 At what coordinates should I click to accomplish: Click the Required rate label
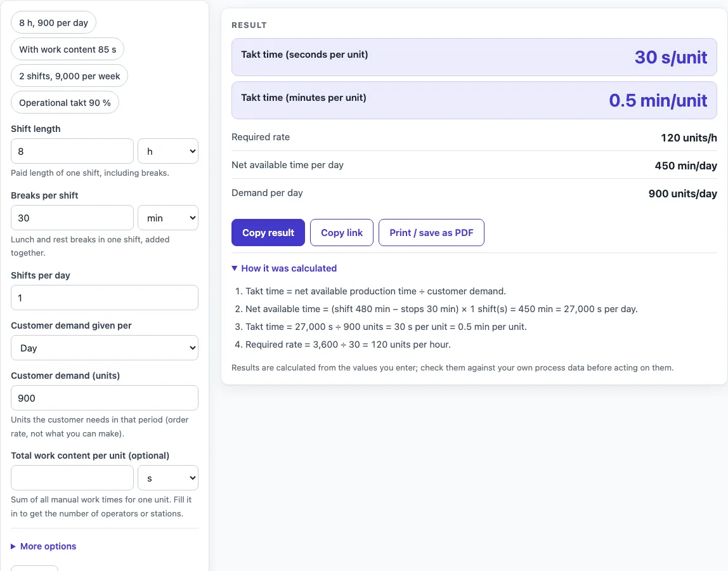pos(261,137)
